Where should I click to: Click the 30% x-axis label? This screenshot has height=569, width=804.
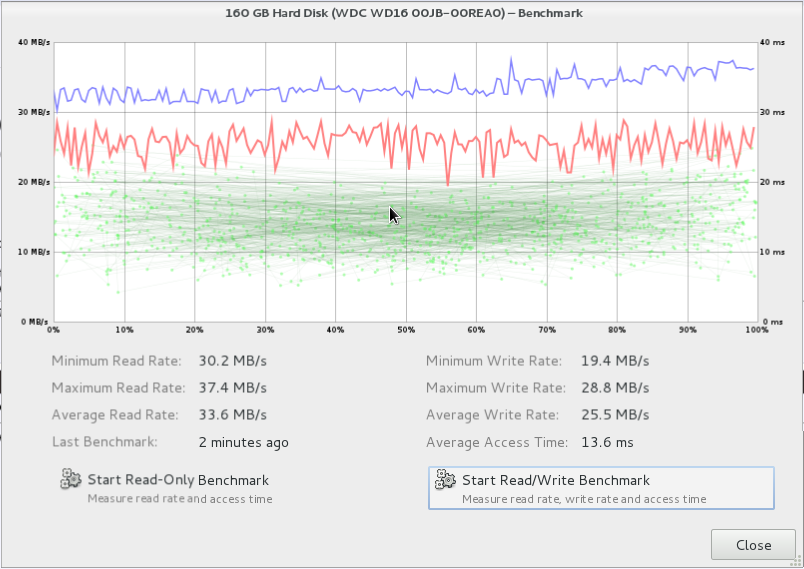[x=265, y=330]
